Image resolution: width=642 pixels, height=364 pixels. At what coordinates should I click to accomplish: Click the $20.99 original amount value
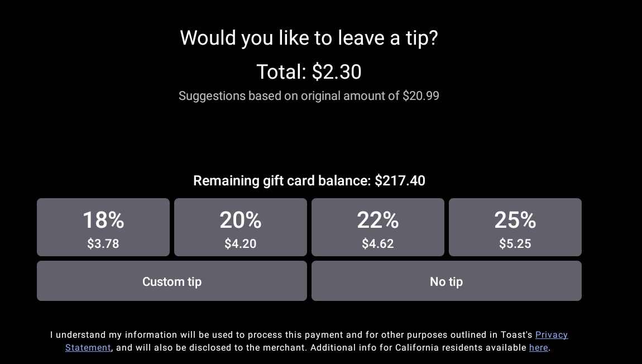point(421,96)
